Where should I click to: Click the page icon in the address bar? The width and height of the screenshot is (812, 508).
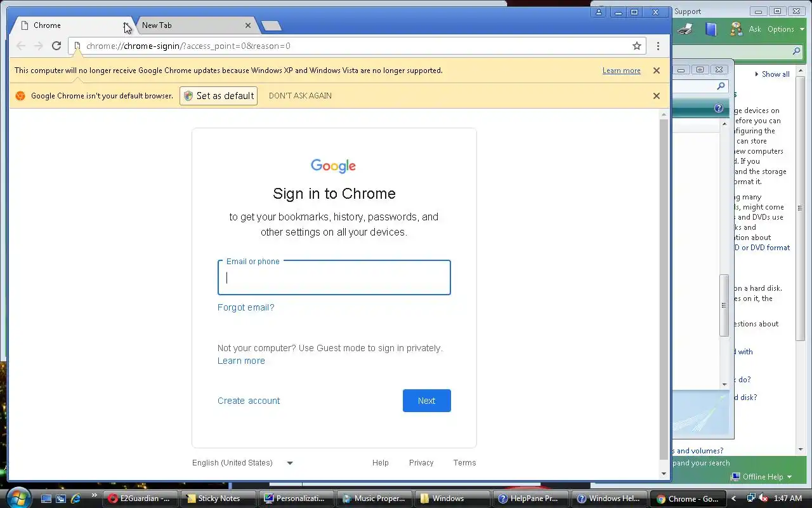pos(77,46)
